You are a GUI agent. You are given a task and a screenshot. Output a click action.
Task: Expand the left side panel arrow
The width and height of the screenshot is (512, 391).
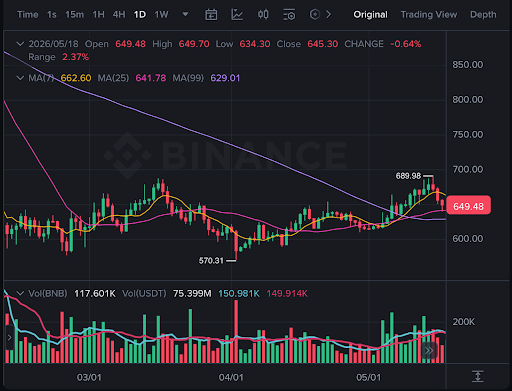point(9,337)
